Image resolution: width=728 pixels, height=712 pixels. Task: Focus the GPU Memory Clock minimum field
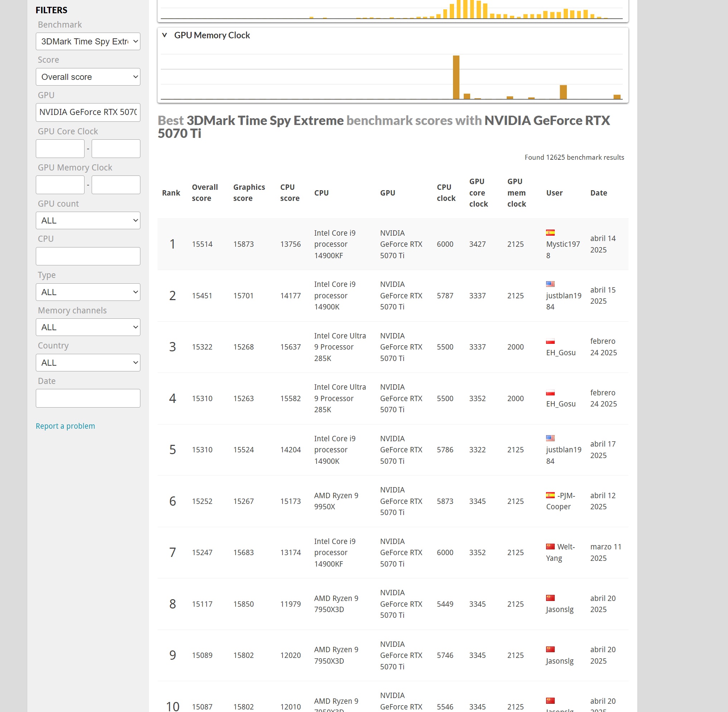[x=60, y=185]
